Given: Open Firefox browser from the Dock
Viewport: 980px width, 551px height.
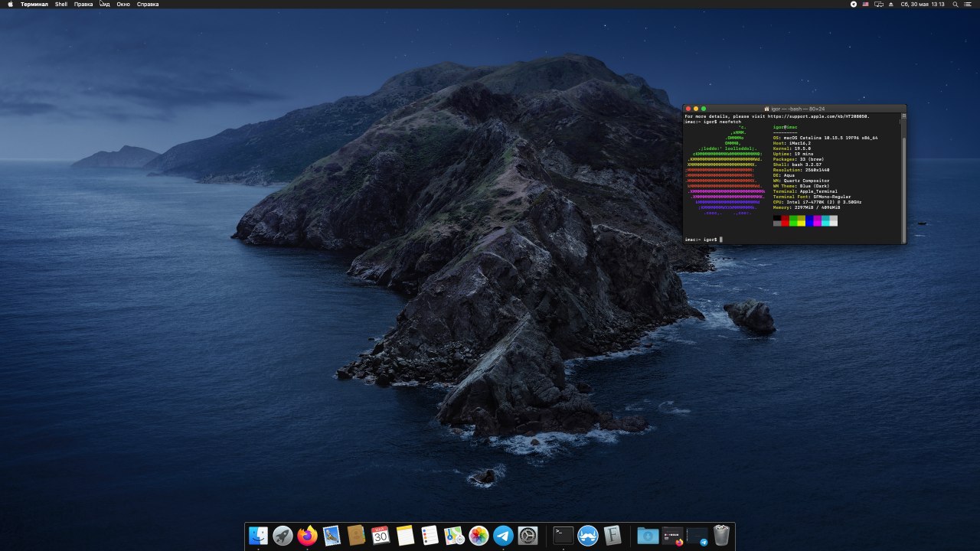Looking at the screenshot, I should pyautogui.click(x=308, y=536).
